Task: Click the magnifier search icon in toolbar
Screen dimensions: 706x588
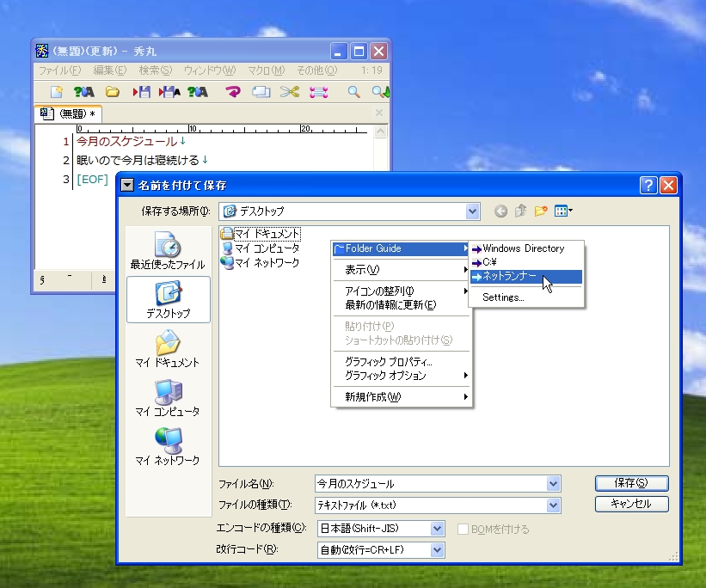Action: click(354, 92)
